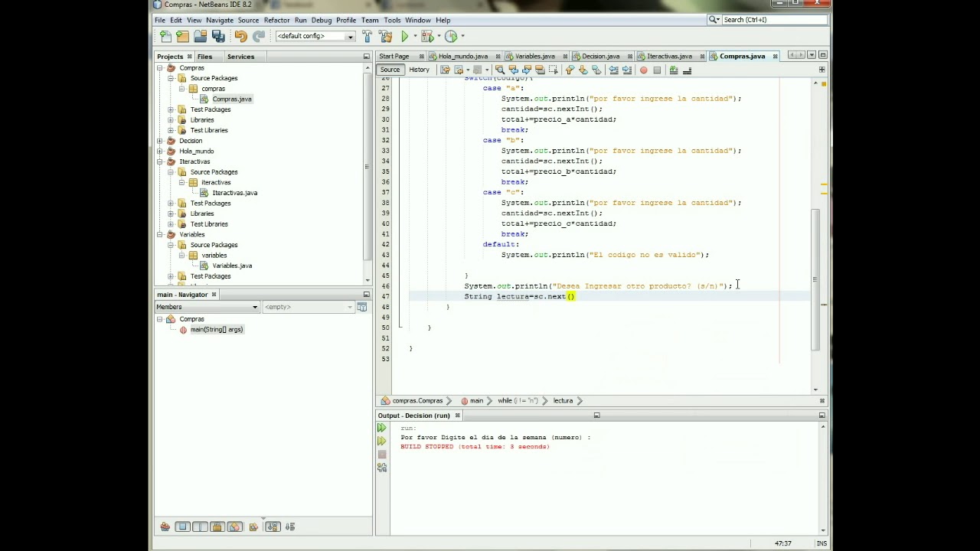Screen dimensions: 980x551
Task: Switch to the Decision.java tab
Action: click(600, 56)
